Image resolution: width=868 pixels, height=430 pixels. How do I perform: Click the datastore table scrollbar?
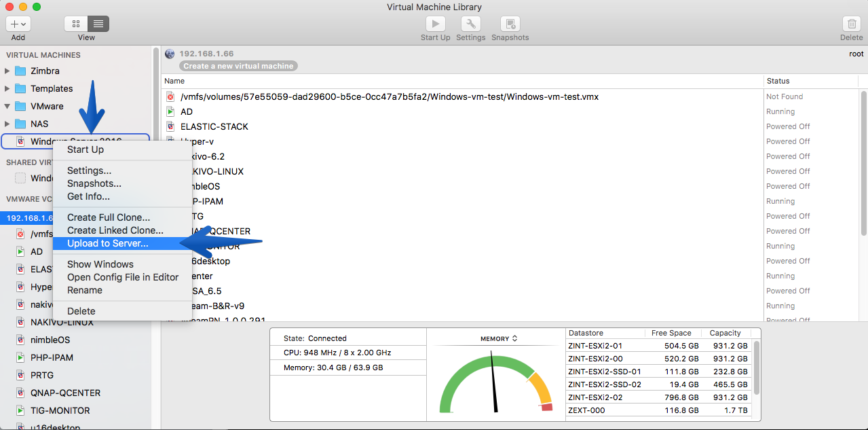click(x=756, y=367)
